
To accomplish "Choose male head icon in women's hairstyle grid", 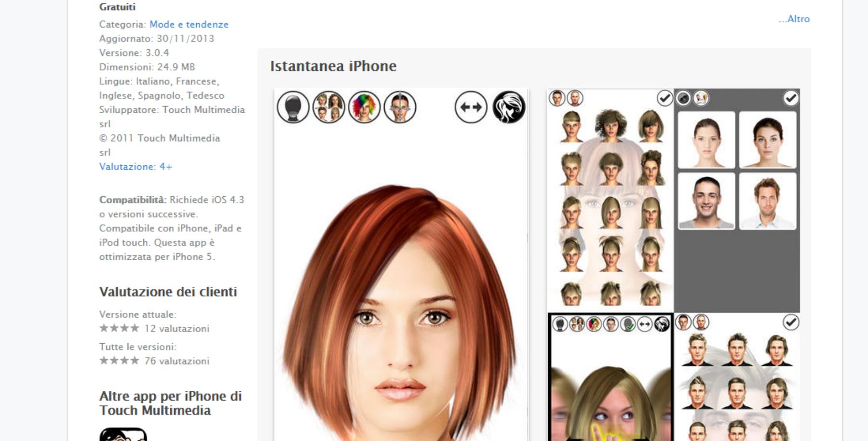I will [575, 98].
